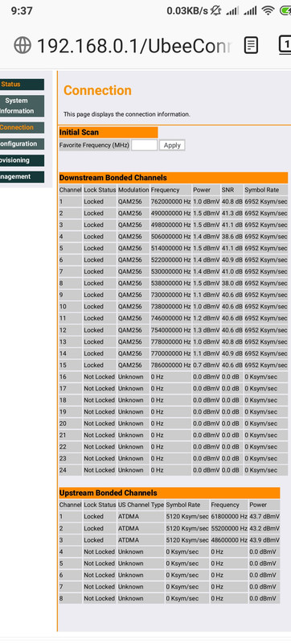Select frequency 786000000 Hz cell
Image resolution: width=291 pixels, height=644 pixels.
coord(170,365)
